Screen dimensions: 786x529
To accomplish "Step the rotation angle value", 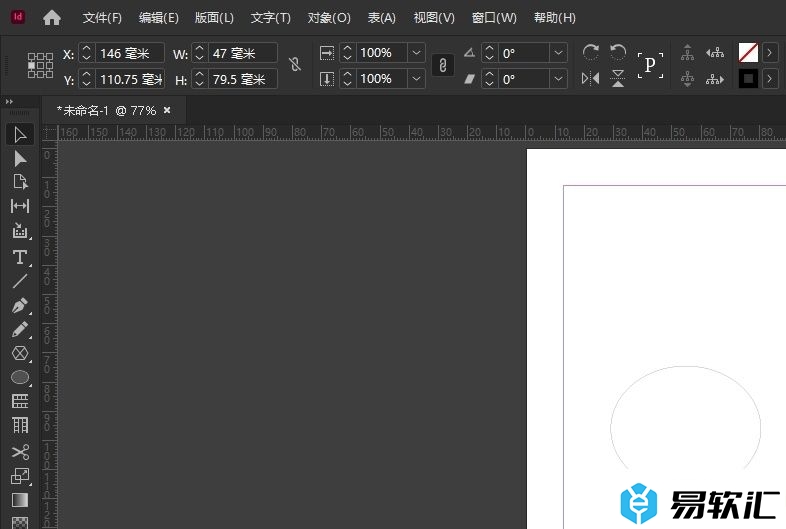I will click(490, 53).
